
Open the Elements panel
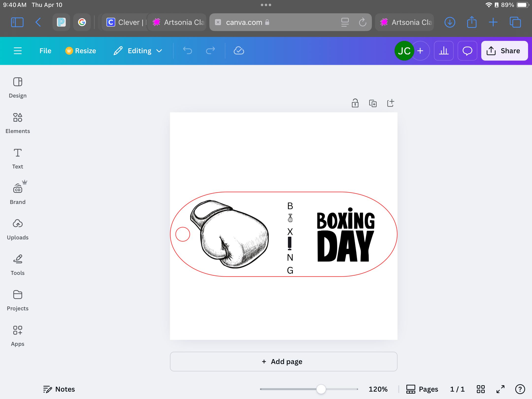17,123
